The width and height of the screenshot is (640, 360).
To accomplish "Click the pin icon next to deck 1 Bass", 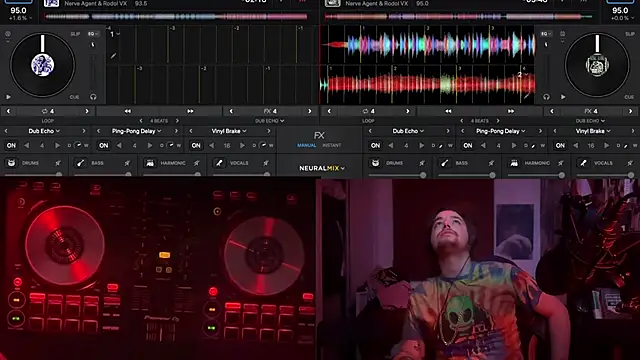I will [127, 163].
